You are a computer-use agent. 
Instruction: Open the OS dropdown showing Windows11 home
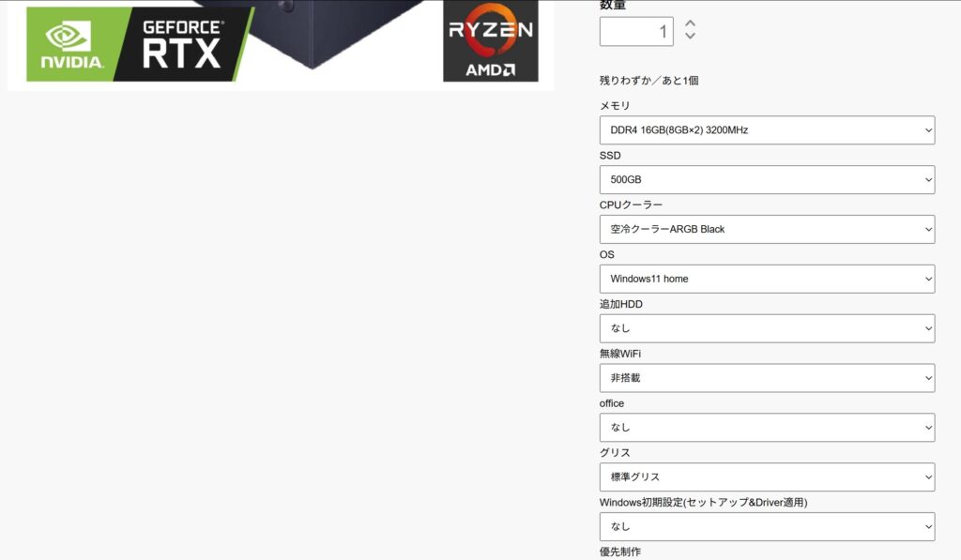[x=767, y=279]
